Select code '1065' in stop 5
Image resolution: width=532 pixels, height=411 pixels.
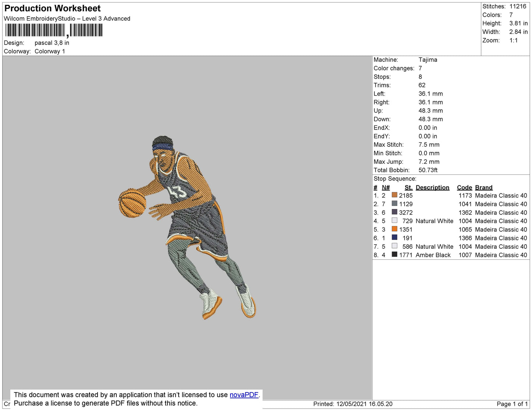(x=465, y=229)
